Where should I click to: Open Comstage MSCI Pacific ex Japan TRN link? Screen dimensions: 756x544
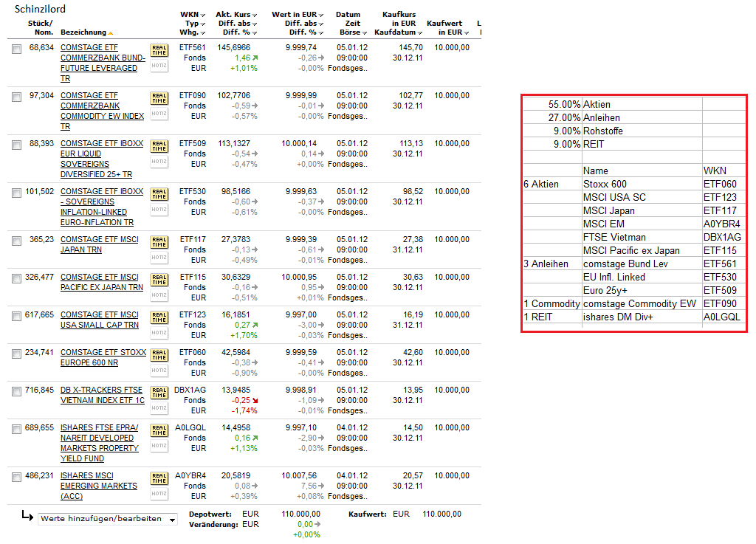(102, 282)
